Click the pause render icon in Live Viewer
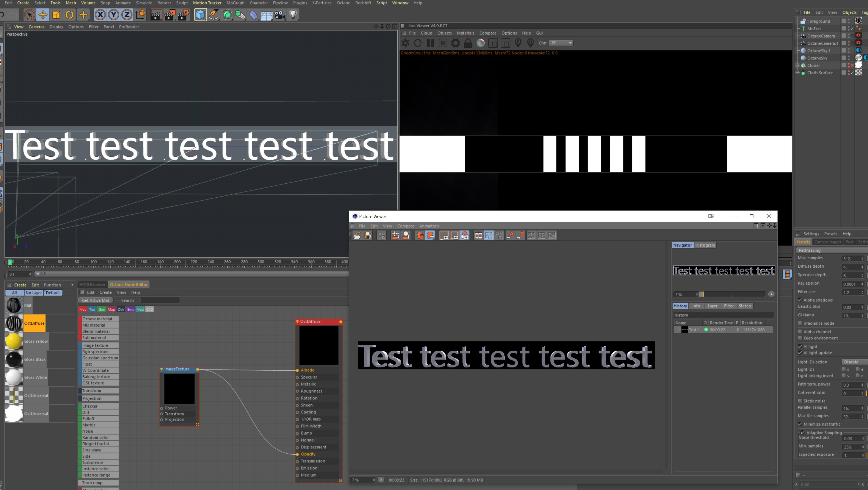The width and height of the screenshot is (868, 490). [x=430, y=43]
